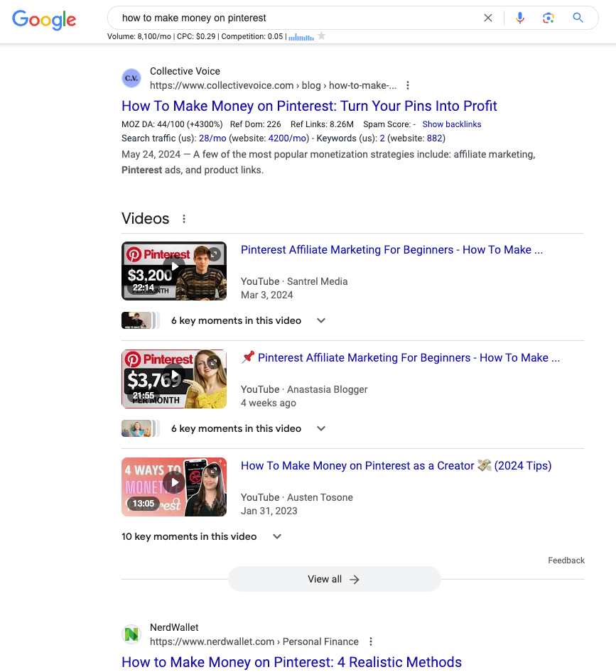Open the keyword trend bar chart
This screenshot has height=672, width=616.
[301, 37]
